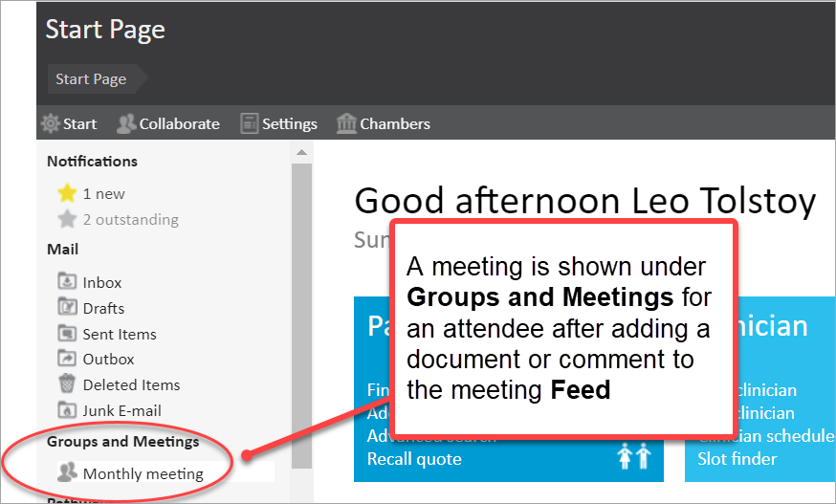Open the Drafts folder
Viewport: 836px width, 504px height.
[103, 308]
